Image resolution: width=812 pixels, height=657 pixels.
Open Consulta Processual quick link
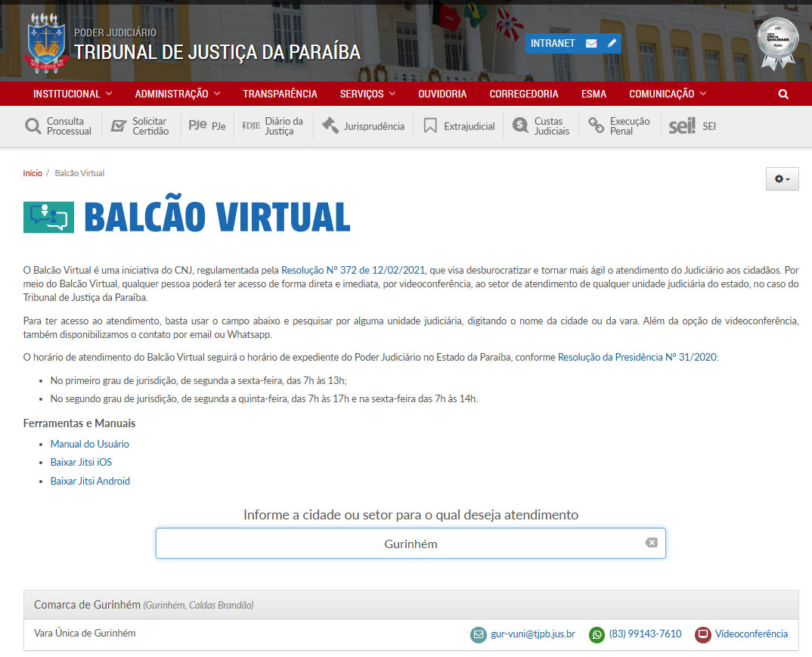click(58, 126)
